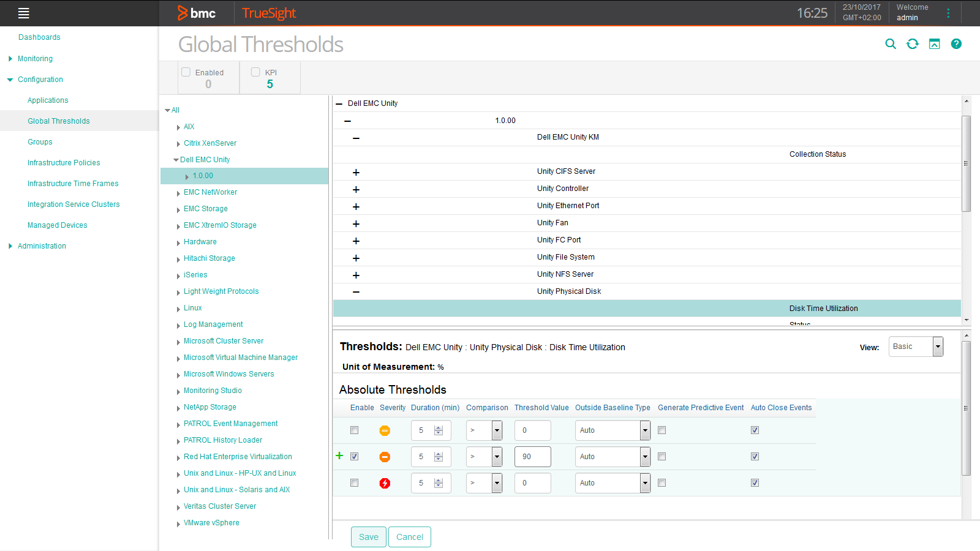The height and width of the screenshot is (551, 980).
Task: Open the View Basic dropdown
Action: tap(937, 347)
